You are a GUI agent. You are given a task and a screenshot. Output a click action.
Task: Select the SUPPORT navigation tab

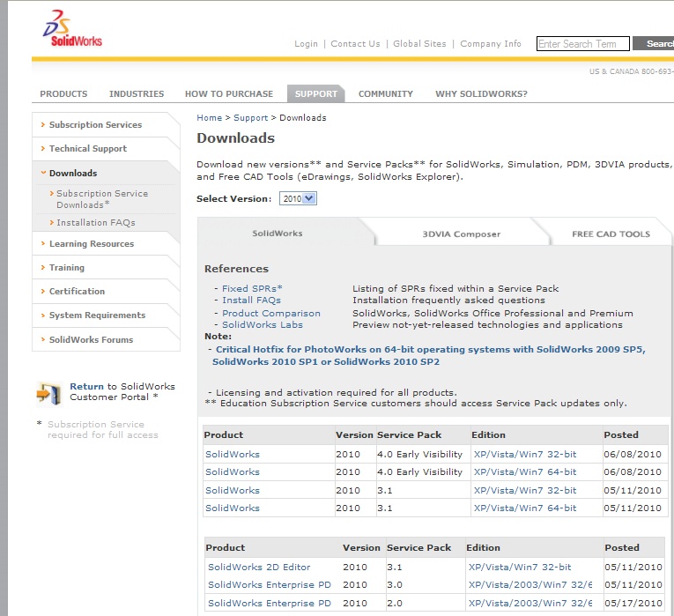pyautogui.click(x=316, y=93)
